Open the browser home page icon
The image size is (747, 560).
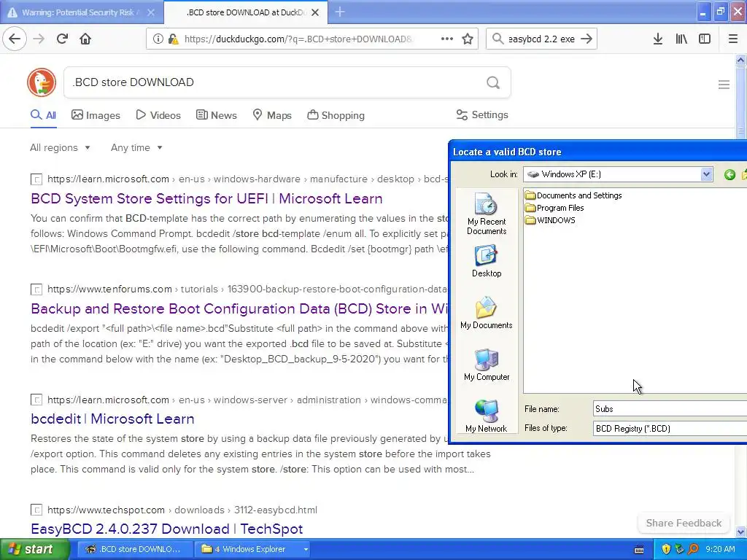(85, 39)
